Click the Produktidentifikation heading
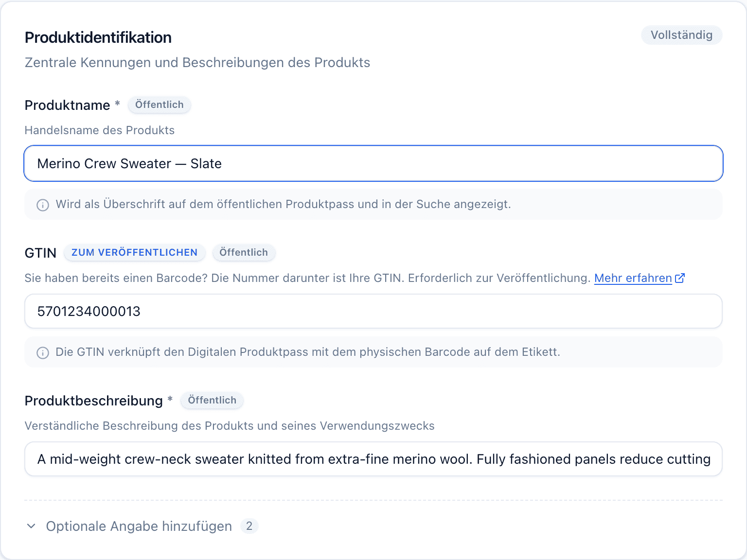 (x=98, y=37)
